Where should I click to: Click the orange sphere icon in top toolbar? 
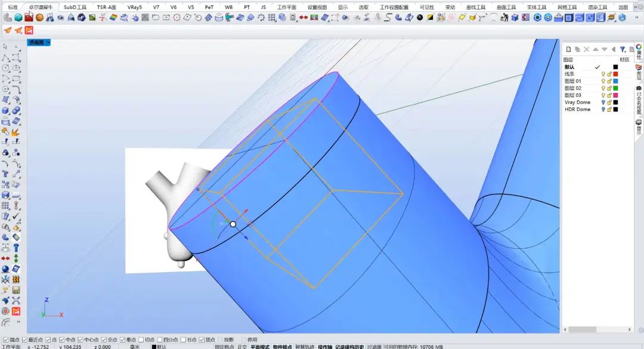coord(39,17)
